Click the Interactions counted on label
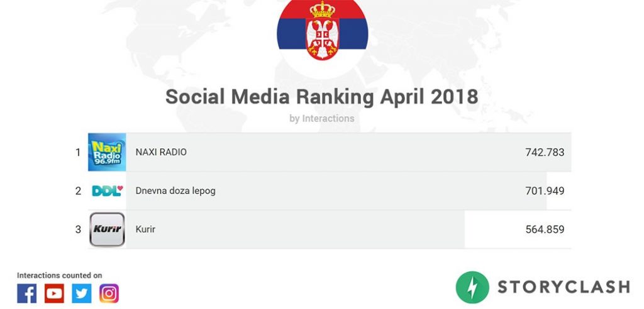 [60, 275]
